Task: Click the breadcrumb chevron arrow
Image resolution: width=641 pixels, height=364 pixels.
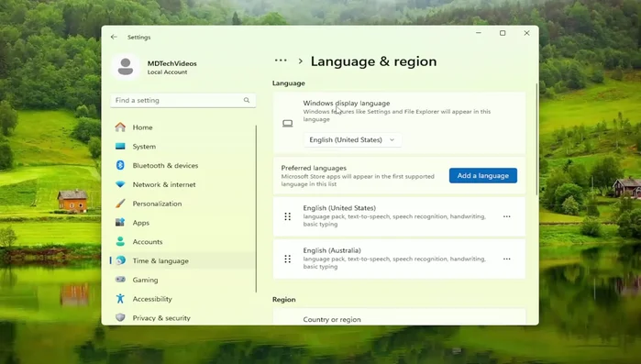Action: pyautogui.click(x=301, y=61)
